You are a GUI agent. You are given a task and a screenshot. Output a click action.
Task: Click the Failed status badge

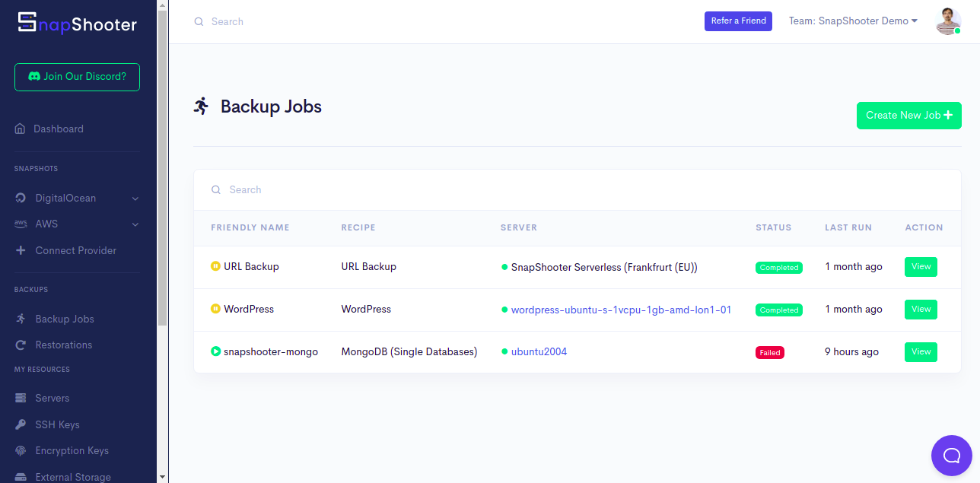click(x=770, y=353)
